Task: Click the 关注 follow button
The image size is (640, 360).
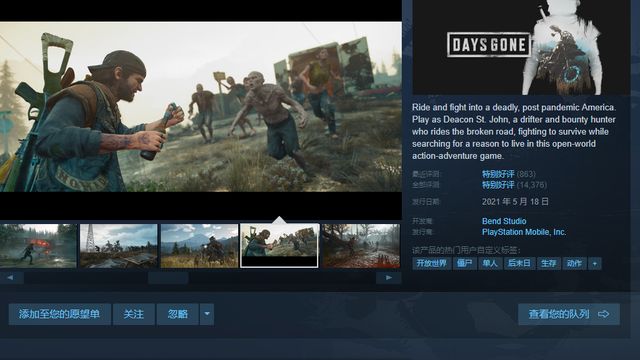Action: 133,314
